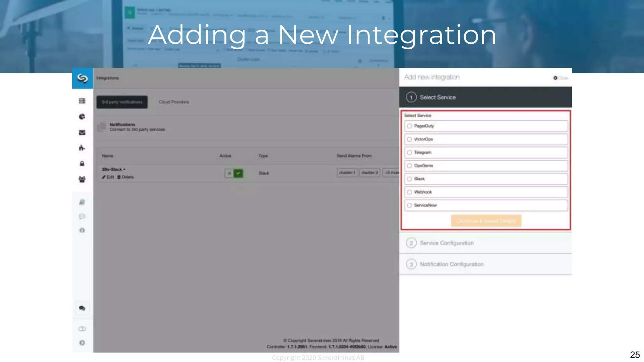Open the users group sidebar icon
The width and height of the screenshot is (644, 362).
click(x=82, y=179)
